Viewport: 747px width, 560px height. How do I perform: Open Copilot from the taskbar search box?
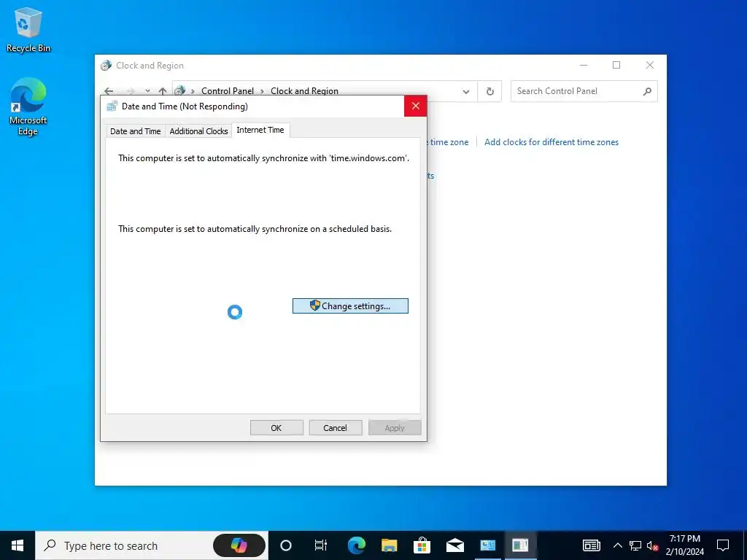(239, 545)
